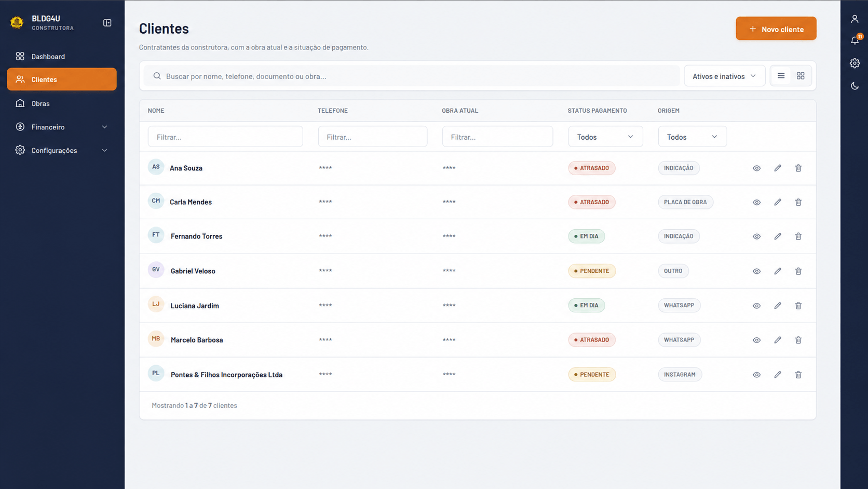Edit Luciana Jardim client record
Screen dimensions: 868x489
pyautogui.click(x=777, y=306)
